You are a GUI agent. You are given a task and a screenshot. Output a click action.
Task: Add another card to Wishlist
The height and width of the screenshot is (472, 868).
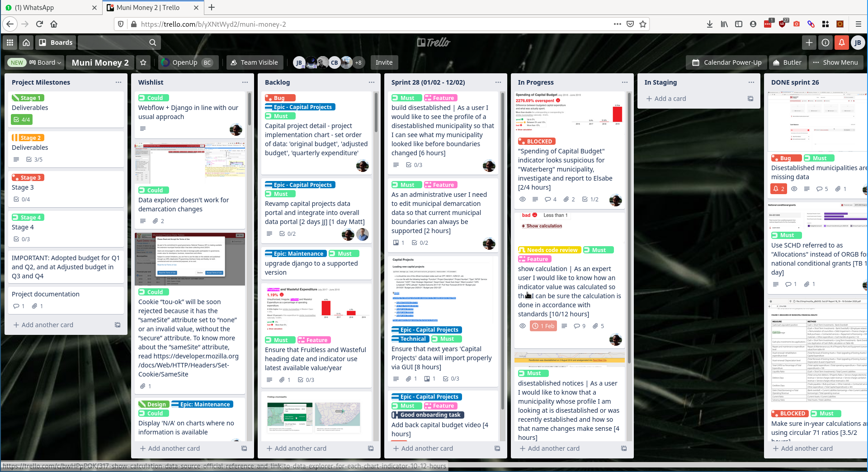170,448
